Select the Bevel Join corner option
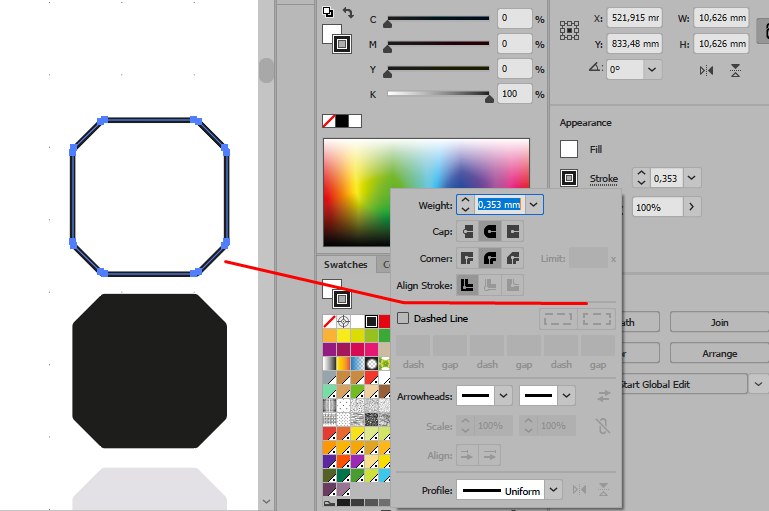The height and width of the screenshot is (511, 769). click(x=513, y=258)
